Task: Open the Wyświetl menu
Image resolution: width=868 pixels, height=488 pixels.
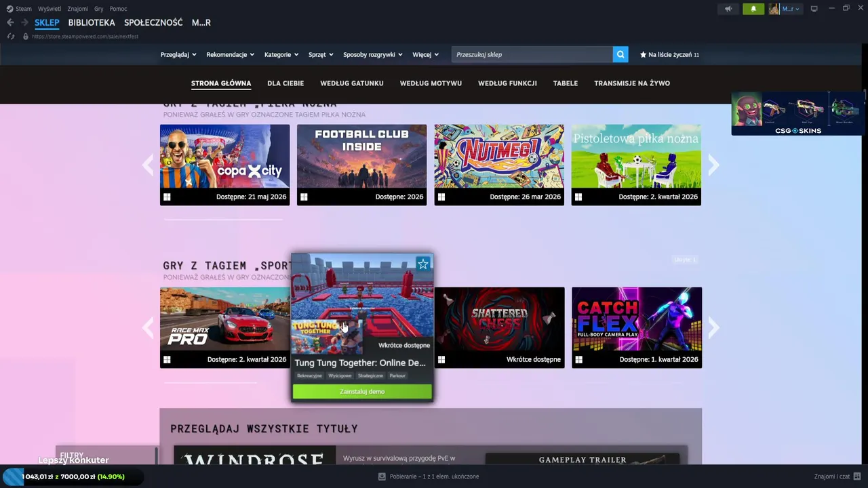Action: tap(49, 9)
